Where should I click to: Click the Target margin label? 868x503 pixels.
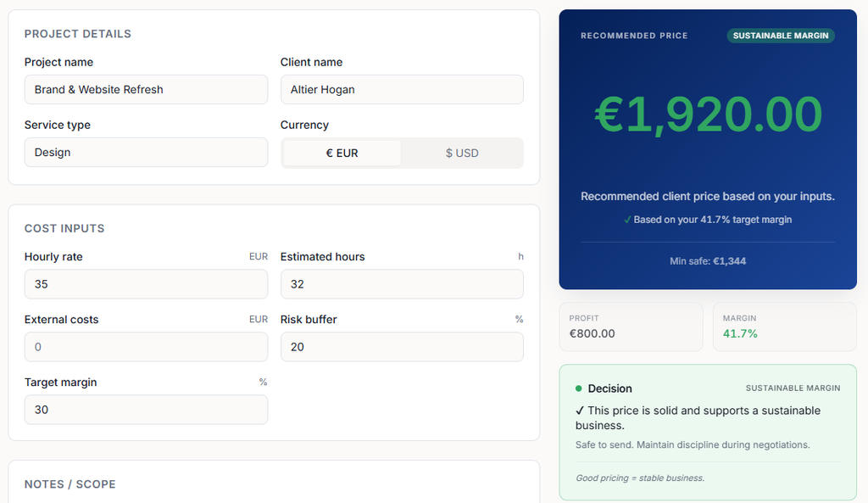click(60, 383)
